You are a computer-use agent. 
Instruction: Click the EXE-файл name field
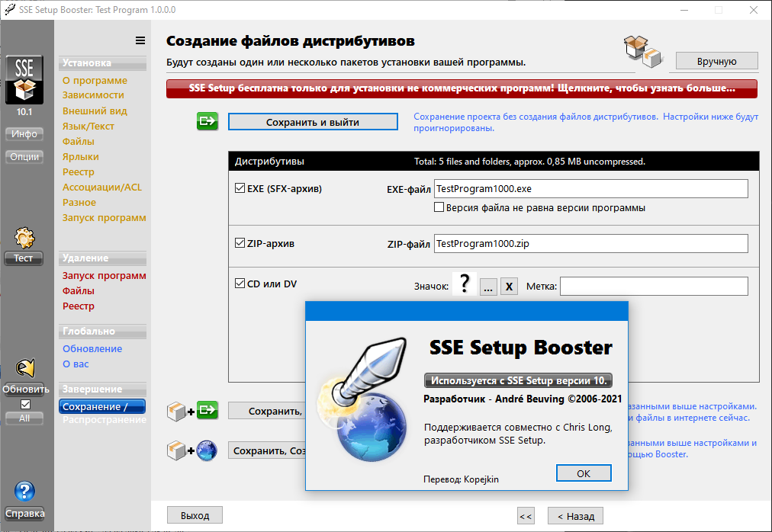pos(590,188)
